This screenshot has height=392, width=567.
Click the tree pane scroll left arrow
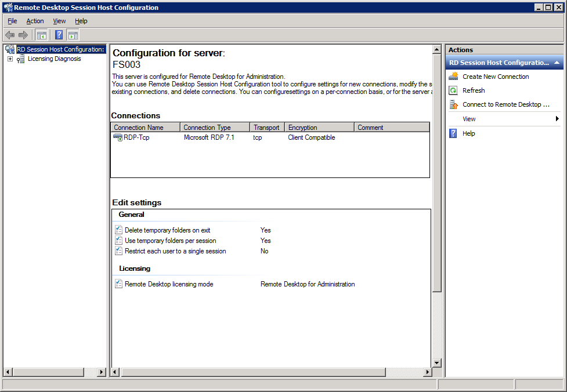click(8, 372)
